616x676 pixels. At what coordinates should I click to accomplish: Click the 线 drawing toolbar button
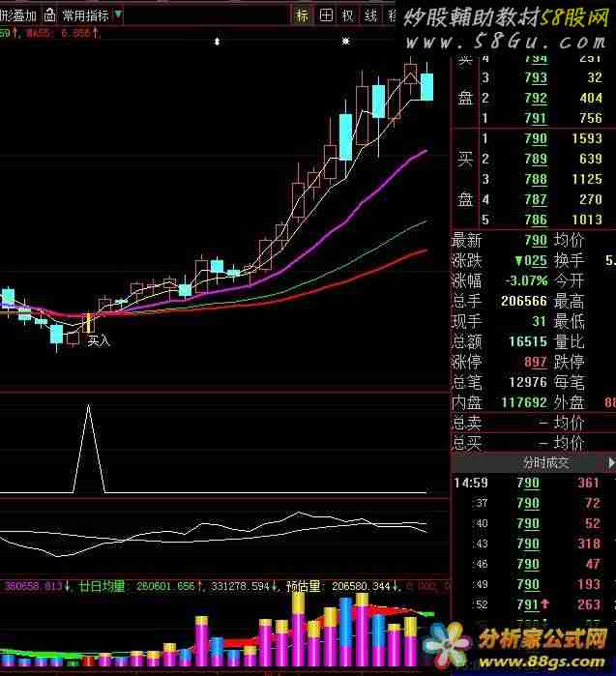pyautogui.click(x=370, y=15)
